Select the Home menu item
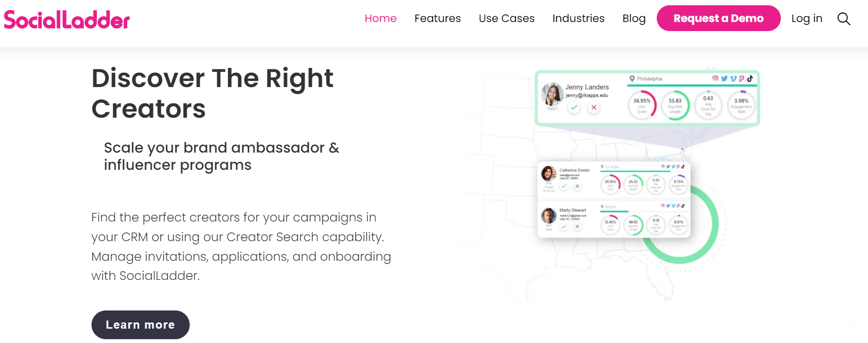 point(380,18)
